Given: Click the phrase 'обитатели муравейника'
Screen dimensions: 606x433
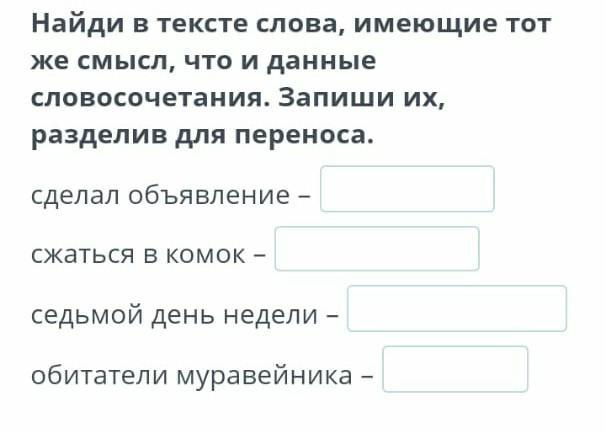Looking at the screenshot, I should pyautogui.click(x=191, y=374).
